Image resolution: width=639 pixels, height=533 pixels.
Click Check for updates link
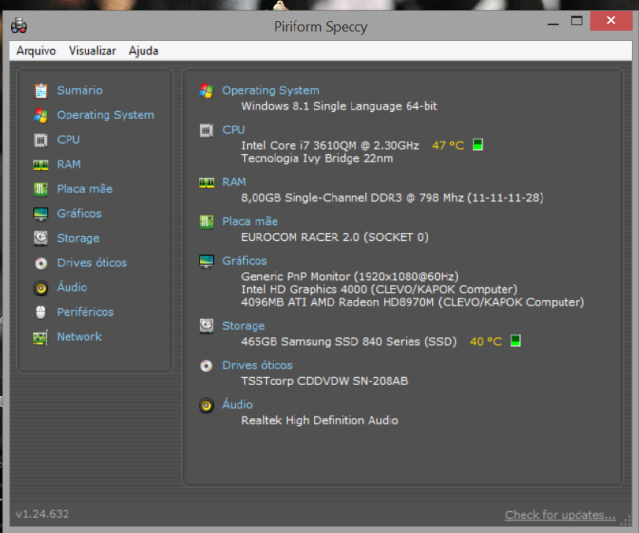(560, 515)
